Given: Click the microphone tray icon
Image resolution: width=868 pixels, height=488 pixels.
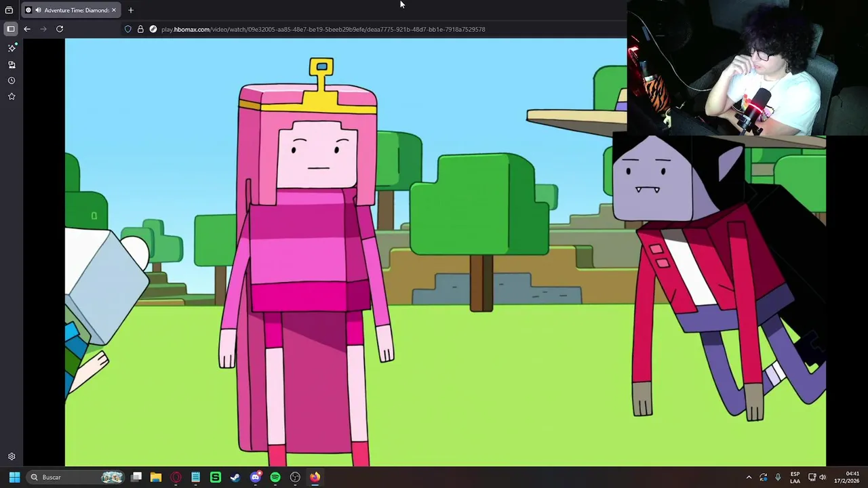Looking at the screenshot, I should pyautogui.click(x=778, y=477).
